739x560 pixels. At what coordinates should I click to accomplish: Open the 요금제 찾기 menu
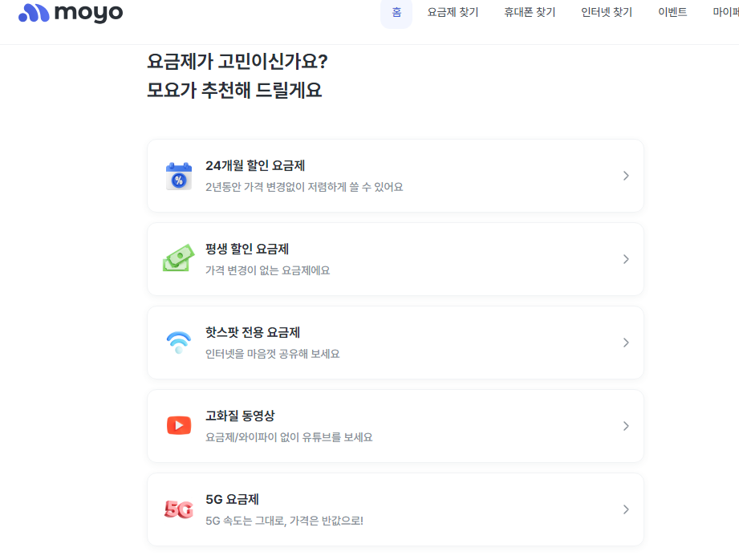453,12
